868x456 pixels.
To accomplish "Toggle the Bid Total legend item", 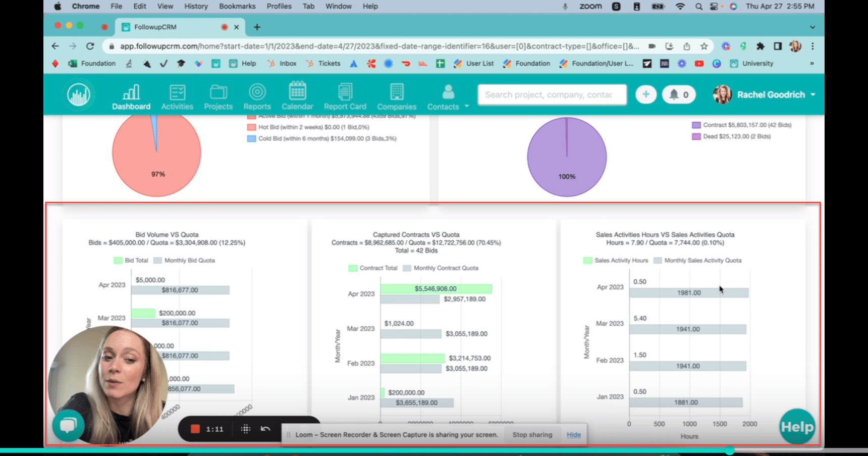I will click(130, 260).
